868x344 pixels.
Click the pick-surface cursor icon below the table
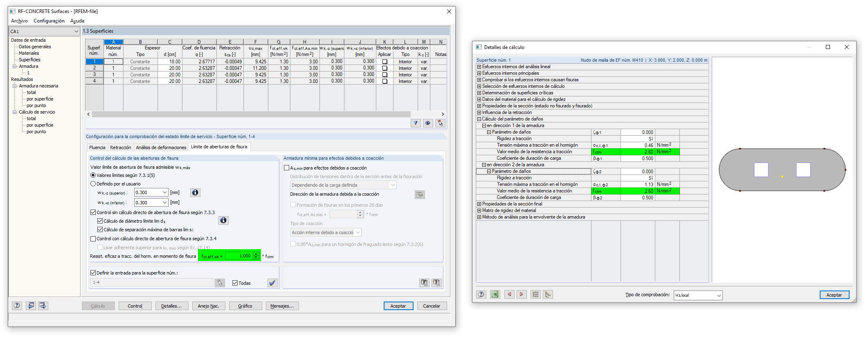click(x=440, y=123)
